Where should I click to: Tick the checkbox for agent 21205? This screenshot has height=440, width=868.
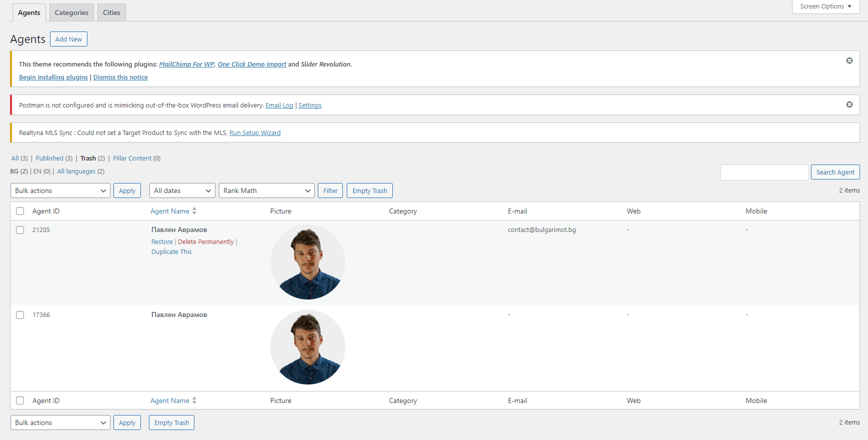click(20, 230)
